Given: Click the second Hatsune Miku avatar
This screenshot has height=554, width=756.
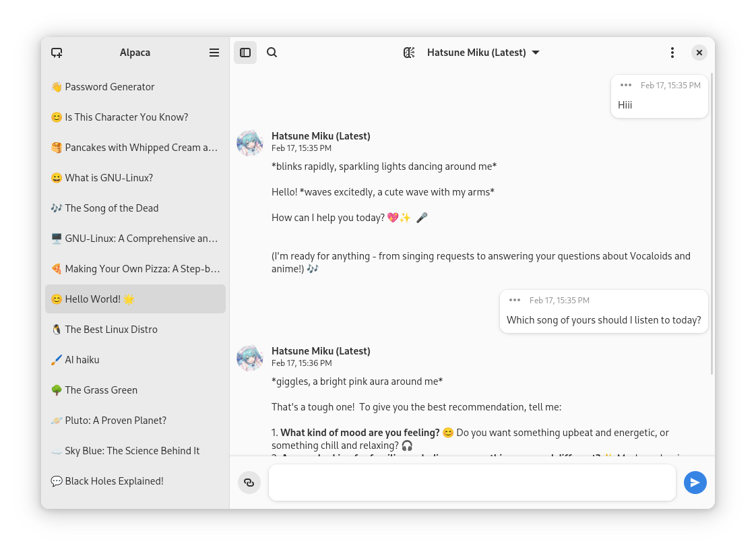Looking at the screenshot, I should 250,358.
